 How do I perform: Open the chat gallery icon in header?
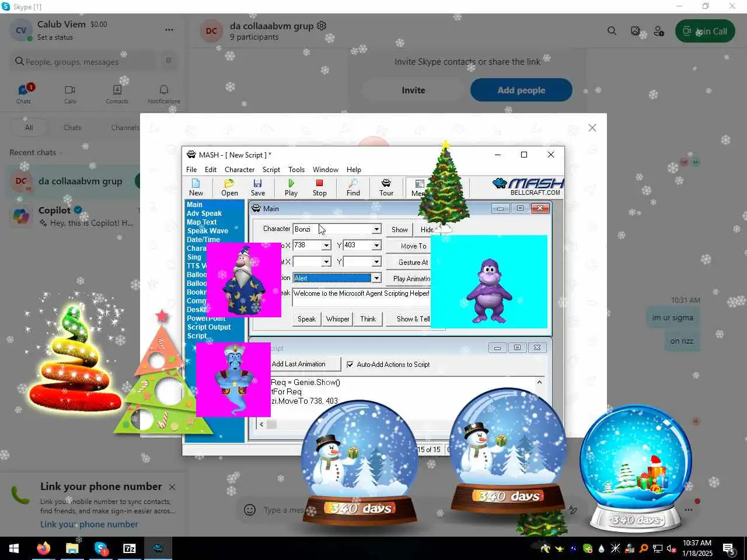(x=636, y=31)
